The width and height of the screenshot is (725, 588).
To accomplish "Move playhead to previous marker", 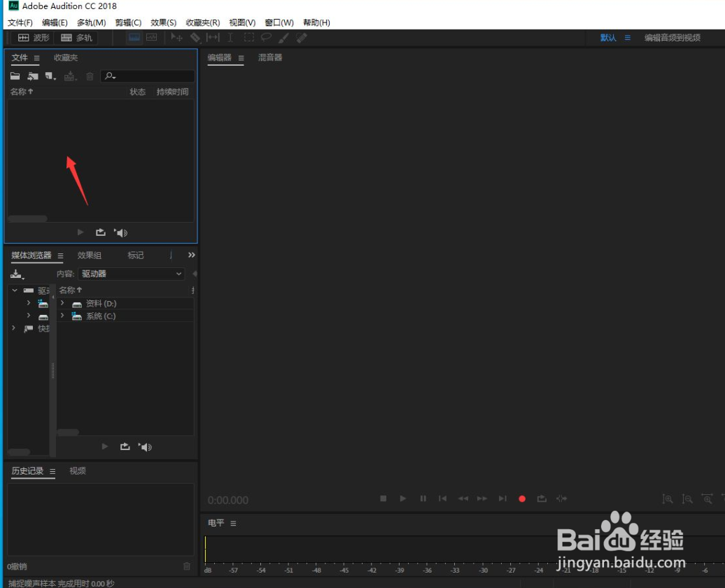I will [x=442, y=498].
